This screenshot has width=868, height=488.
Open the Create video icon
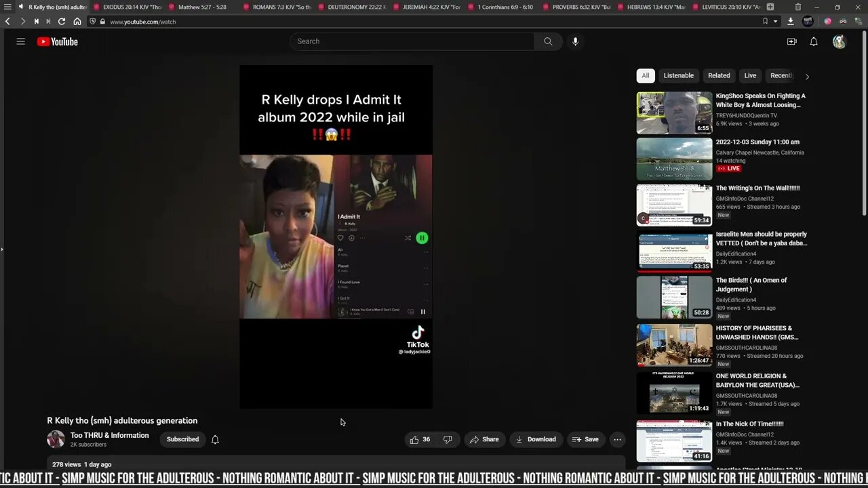791,41
